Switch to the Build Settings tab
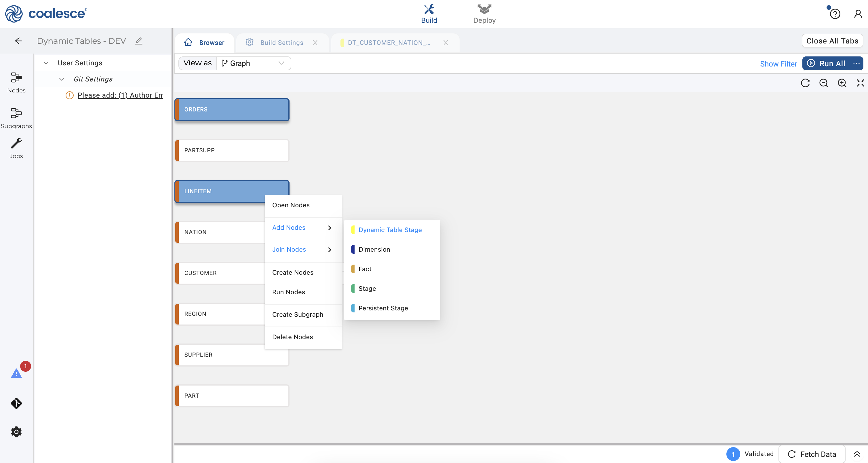 pyautogui.click(x=281, y=43)
